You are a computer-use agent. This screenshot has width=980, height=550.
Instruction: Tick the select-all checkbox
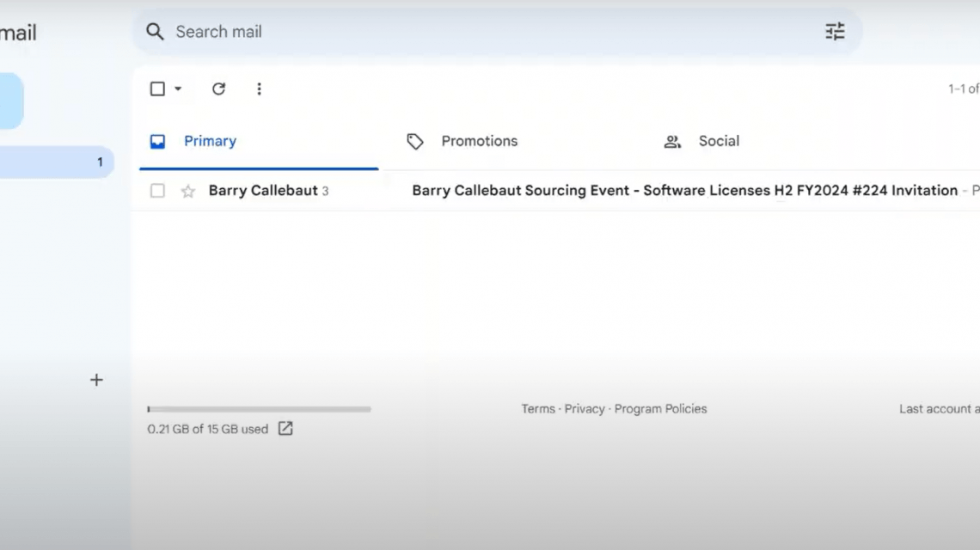click(157, 89)
